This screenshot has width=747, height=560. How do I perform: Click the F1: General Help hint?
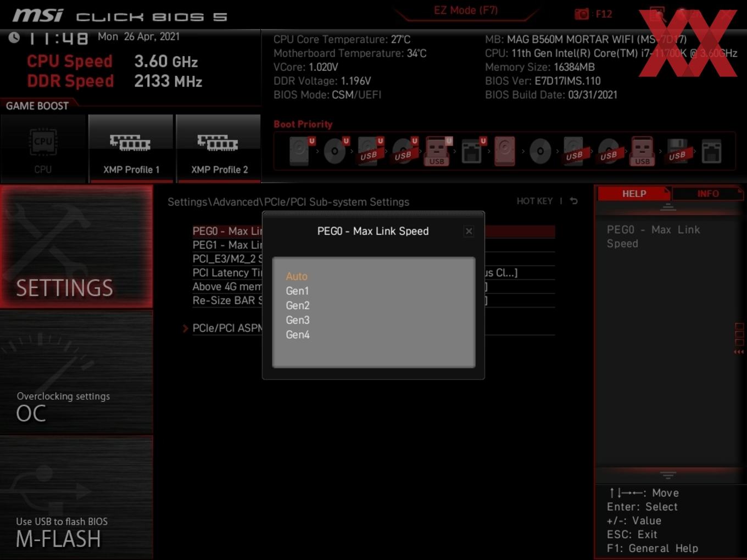[653, 548]
